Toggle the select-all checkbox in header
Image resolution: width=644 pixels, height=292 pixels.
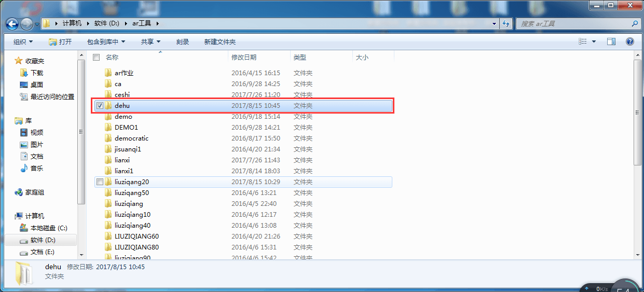point(96,57)
